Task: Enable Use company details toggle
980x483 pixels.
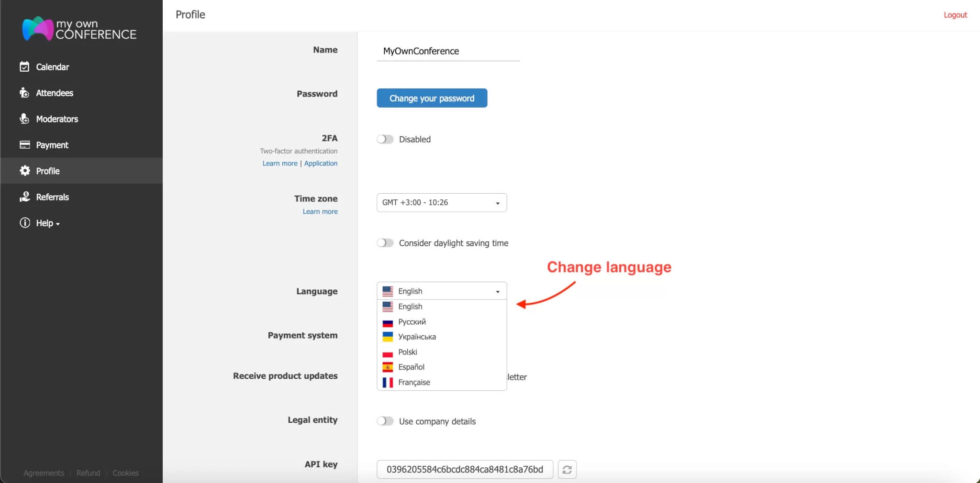Action: 385,421
